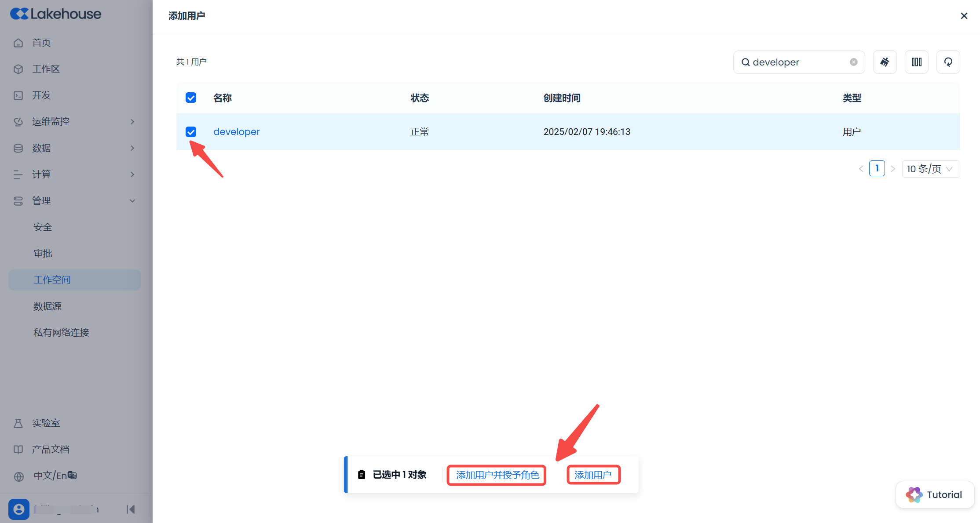
Task: Open the 数据源 menu item
Action: (48, 306)
